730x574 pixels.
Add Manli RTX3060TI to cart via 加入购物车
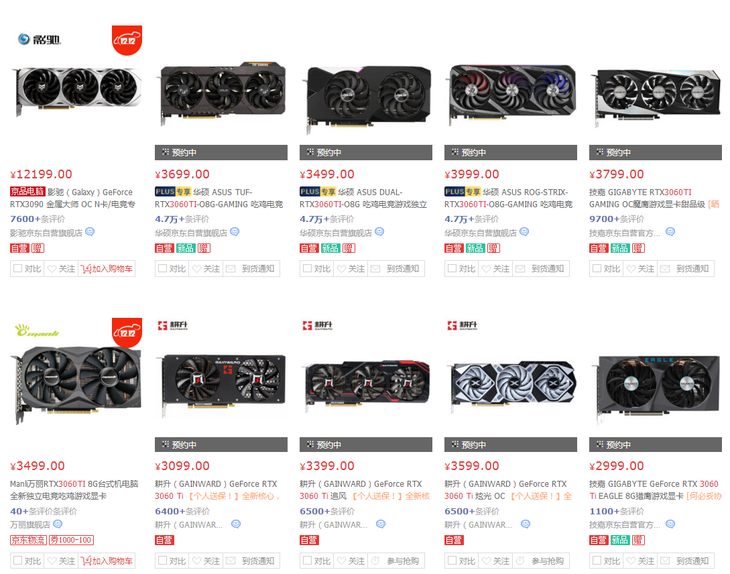107,561
